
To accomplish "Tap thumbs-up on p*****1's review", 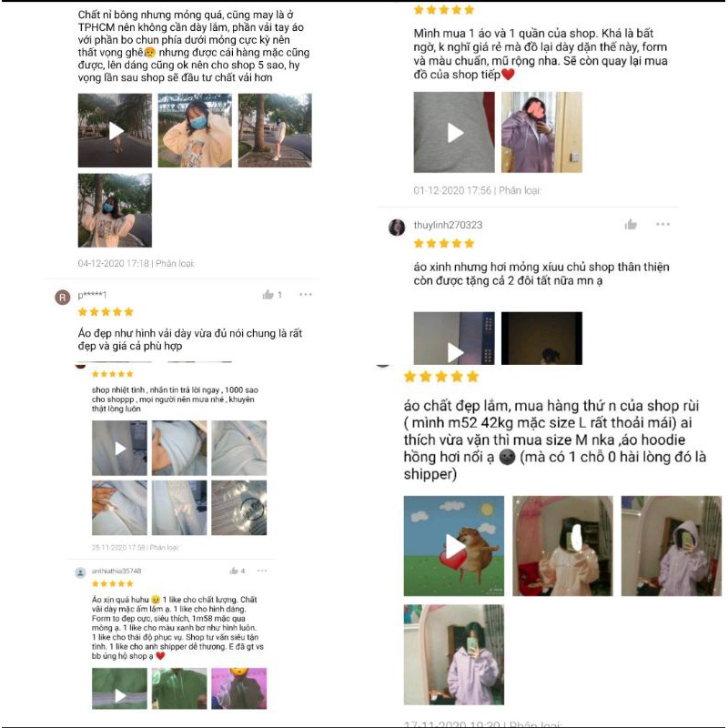I will tap(268, 294).
